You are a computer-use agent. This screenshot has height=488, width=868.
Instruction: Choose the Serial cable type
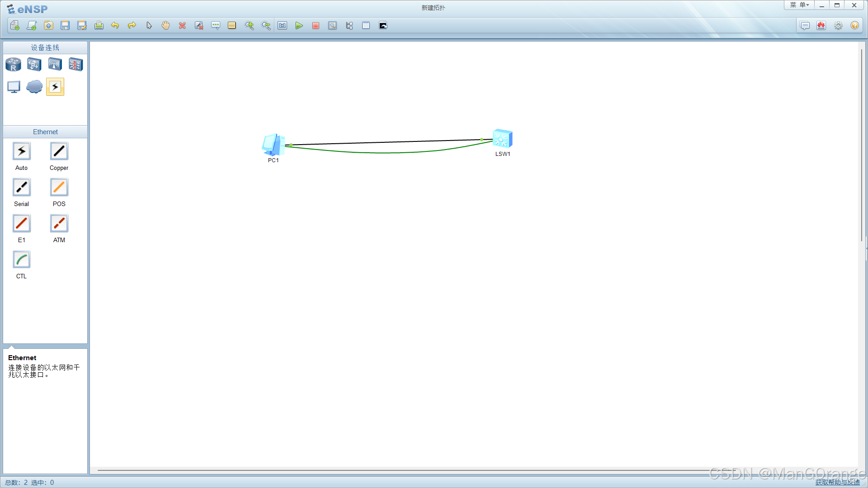click(21, 188)
